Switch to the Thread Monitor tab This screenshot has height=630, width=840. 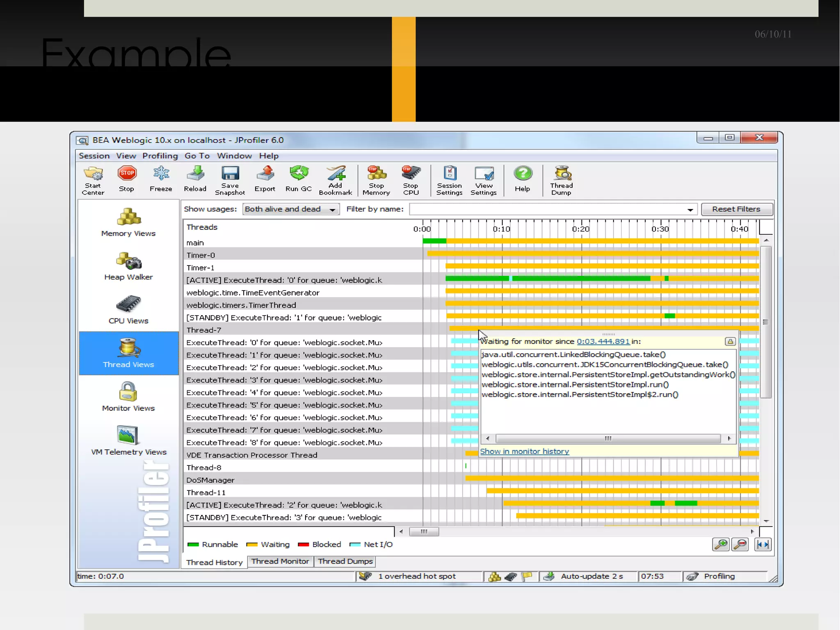[x=280, y=561]
